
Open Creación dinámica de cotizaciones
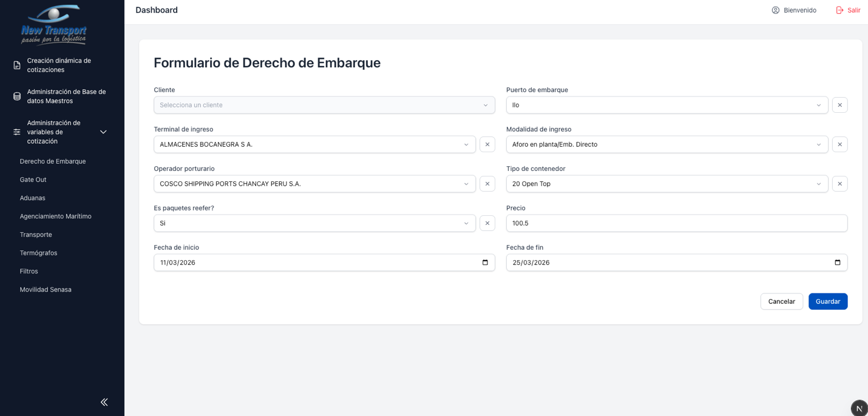click(59, 65)
